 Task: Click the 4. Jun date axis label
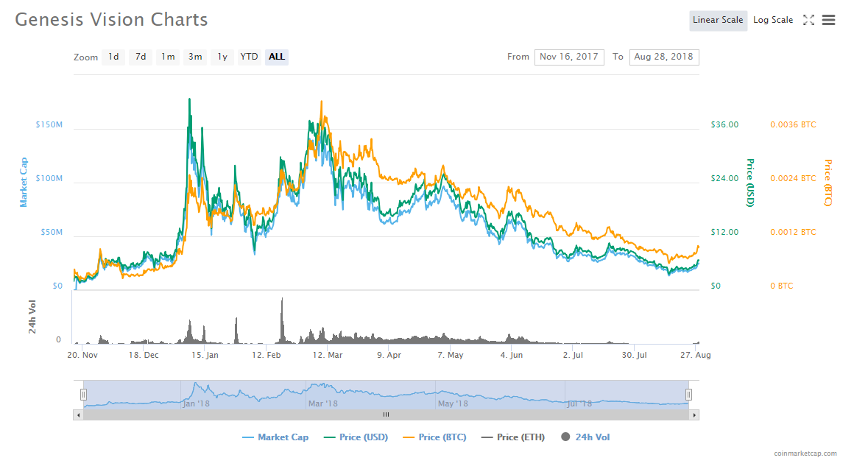(x=512, y=355)
